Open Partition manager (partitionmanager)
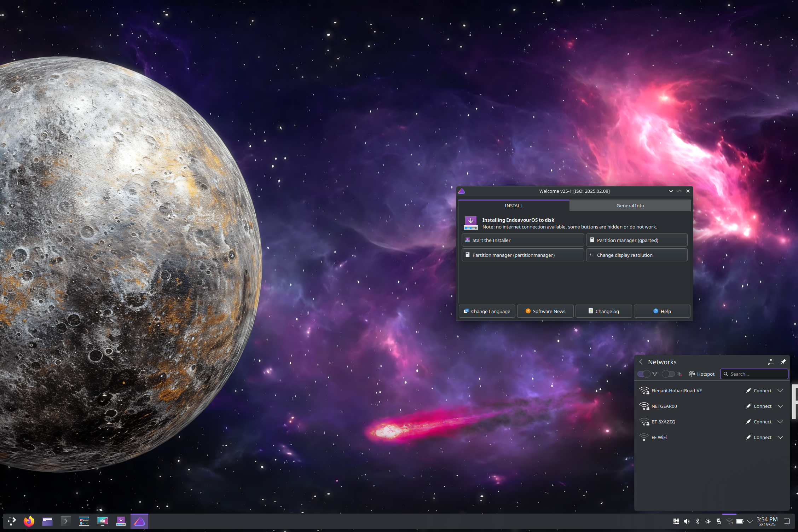 tap(522, 255)
